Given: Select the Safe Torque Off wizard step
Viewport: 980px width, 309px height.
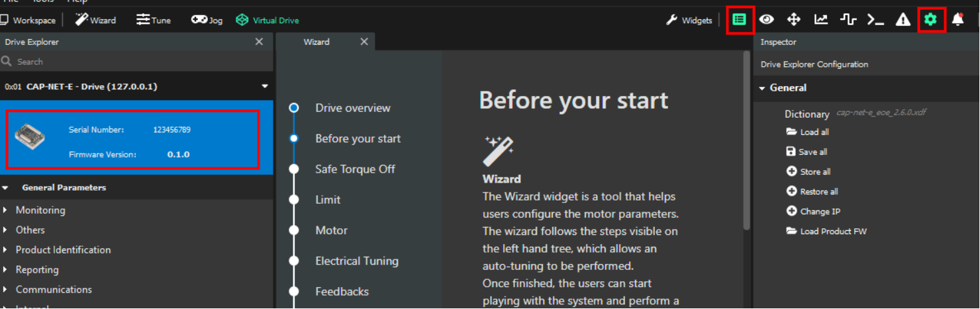Looking at the screenshot, I should tap(355, 169).
